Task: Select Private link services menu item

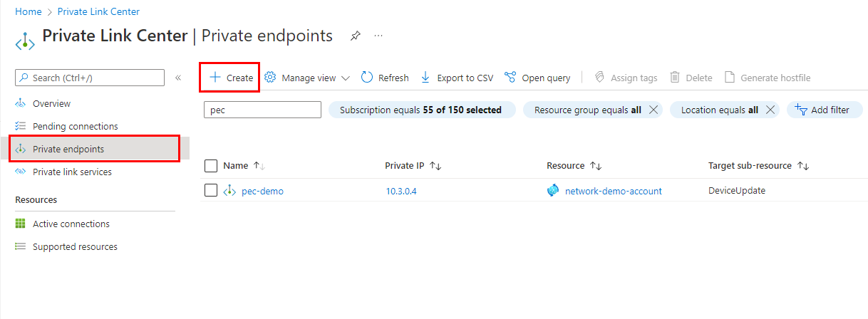Action: (x=72, y=172)
